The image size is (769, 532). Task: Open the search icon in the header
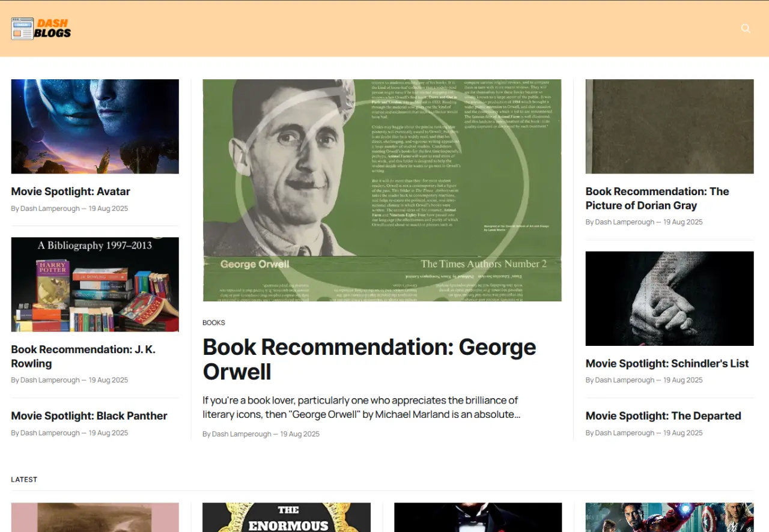746,28
